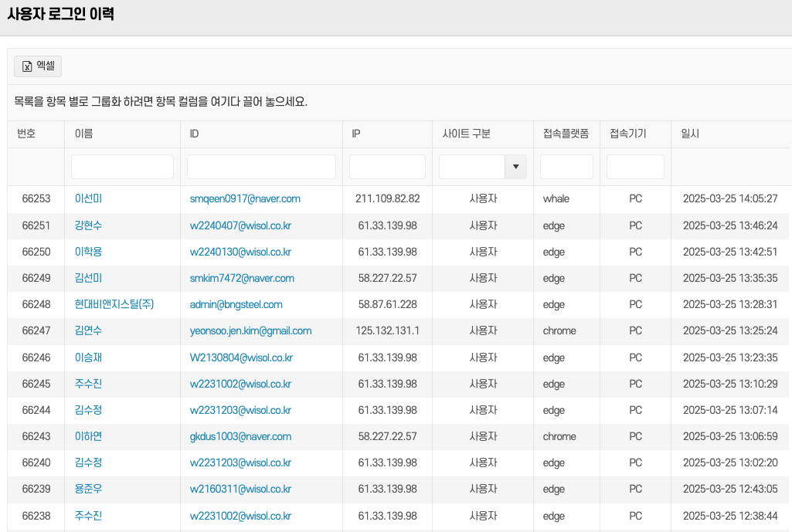Focus the ID filter text box

pos(261,167)
